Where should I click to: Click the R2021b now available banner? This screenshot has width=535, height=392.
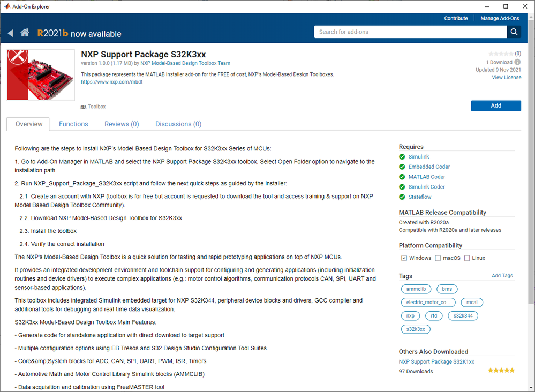pos(79,33)
